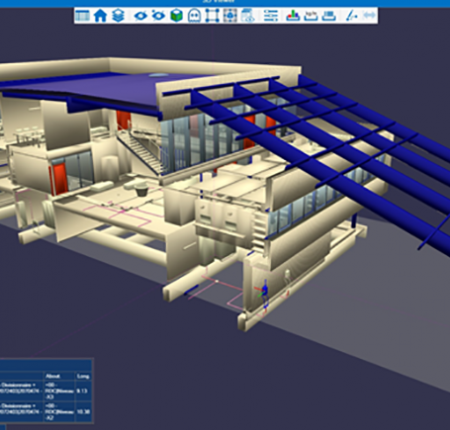Screen dimensions: 450x430
Task: Toggle the second eye isolate icon
Action: 158,15
